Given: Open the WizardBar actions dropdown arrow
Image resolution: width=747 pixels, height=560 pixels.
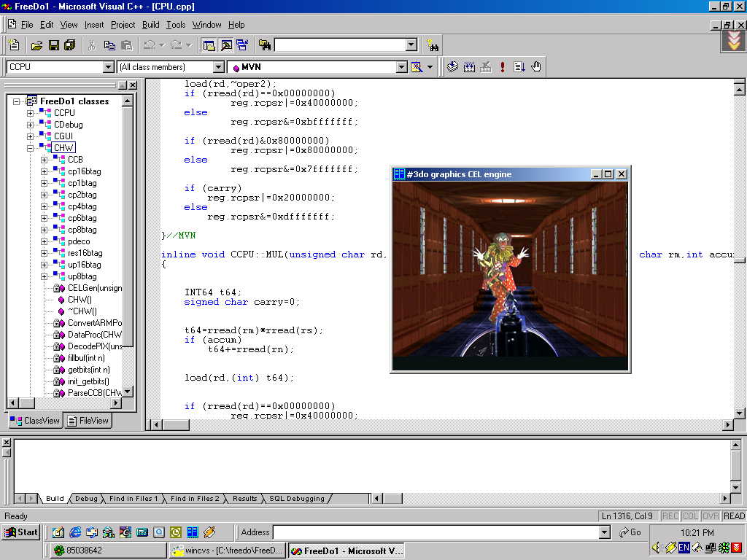Looking at the screenshot, I should click(430, 67).
